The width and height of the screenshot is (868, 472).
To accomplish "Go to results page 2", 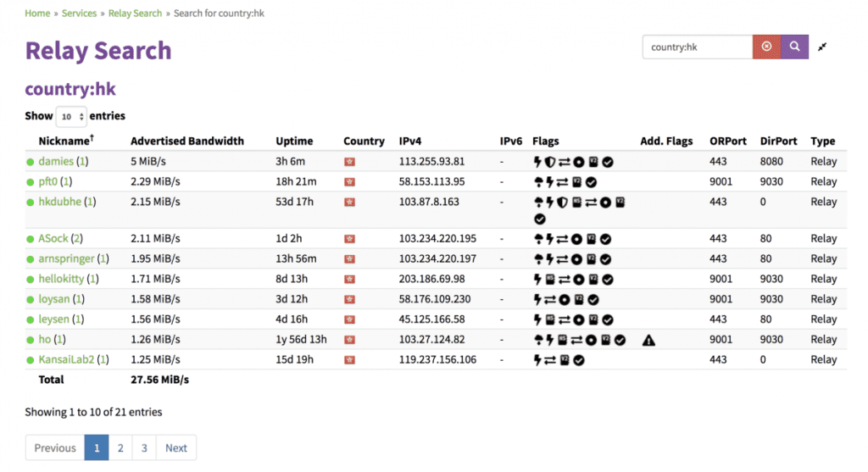I will [120, 447].
